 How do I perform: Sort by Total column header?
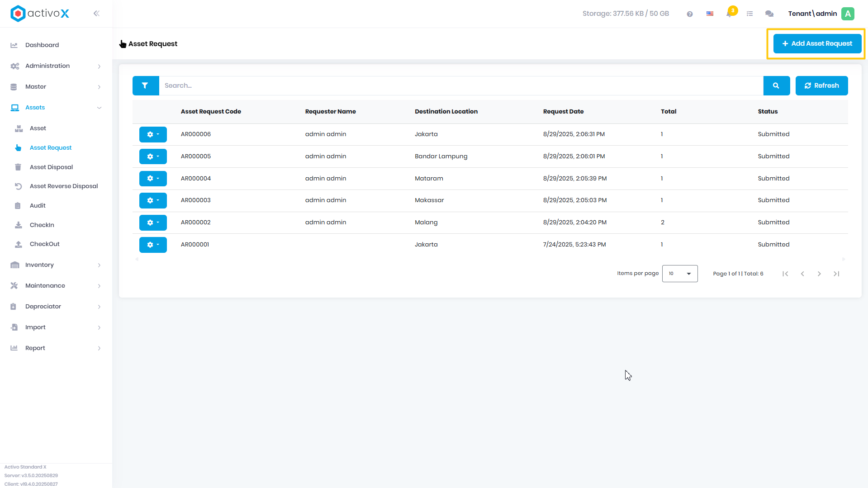669,112
